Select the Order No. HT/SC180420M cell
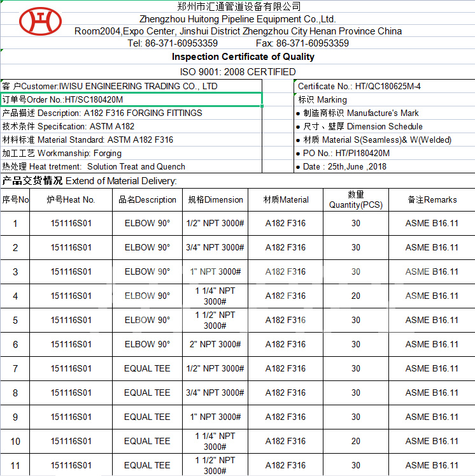 pos(131,99)
